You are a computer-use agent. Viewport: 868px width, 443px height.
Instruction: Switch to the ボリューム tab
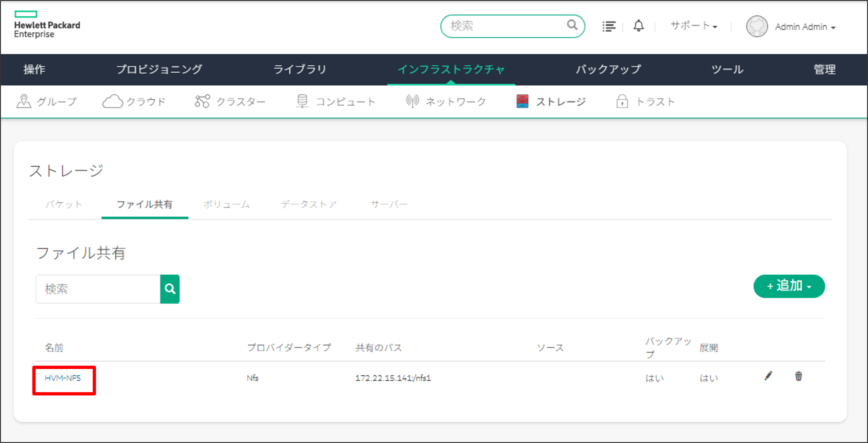[226, 204]
